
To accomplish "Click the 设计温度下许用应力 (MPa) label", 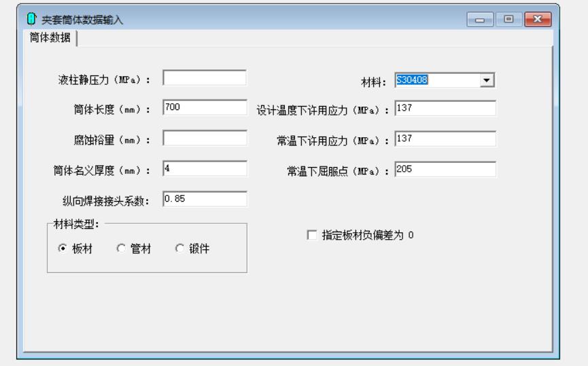I will [x=322, y=111].
